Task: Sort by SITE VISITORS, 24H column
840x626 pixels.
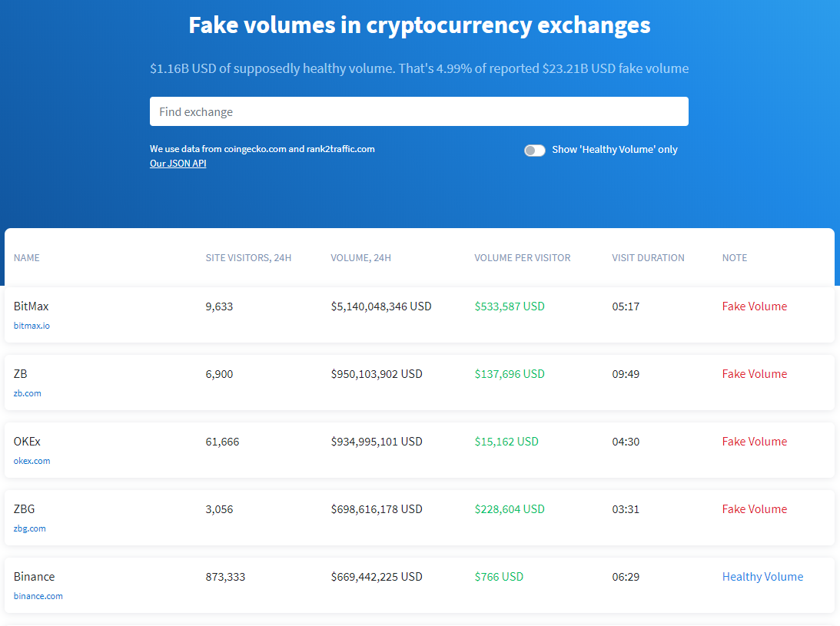Action: pyautogui.click(x=247, y=257)
